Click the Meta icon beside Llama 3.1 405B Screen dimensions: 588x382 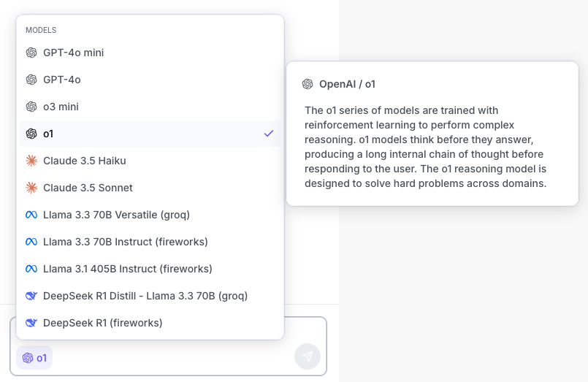tap(31, 269)
